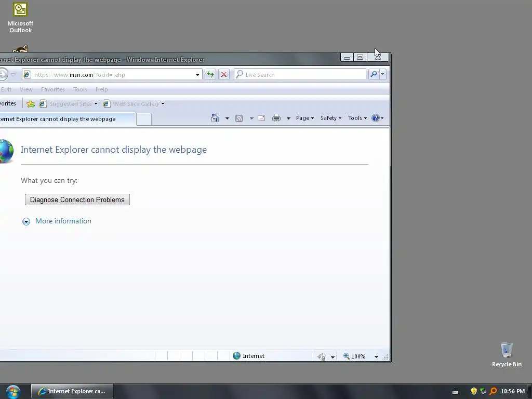The width and height of the screenshot is (532, 399).
Task: Open the Favorites menu
Action: coord(52,89)
